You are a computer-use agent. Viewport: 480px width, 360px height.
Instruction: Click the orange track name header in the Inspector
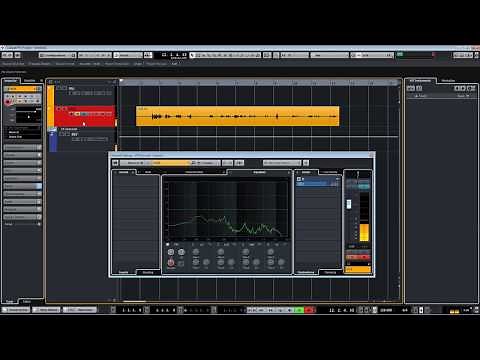click(x=21, y=89)
